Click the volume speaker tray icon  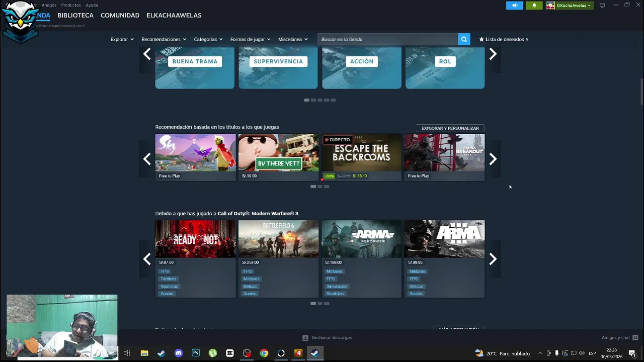(582, 353)
